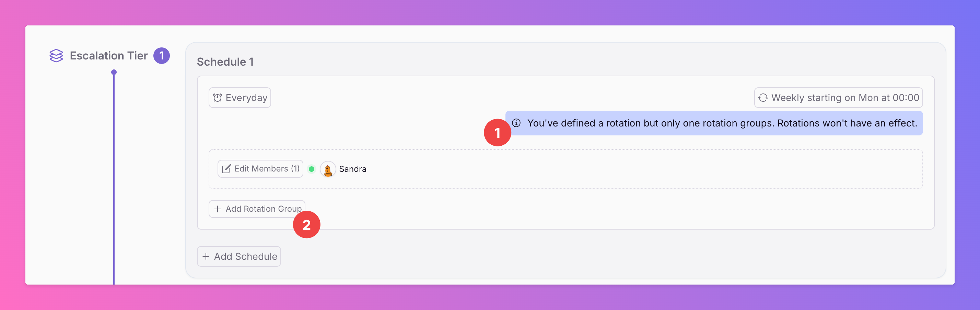Screen dimensions: 980x310
Task: Add another schedule to the tier
Action: [x=239, y=256]
